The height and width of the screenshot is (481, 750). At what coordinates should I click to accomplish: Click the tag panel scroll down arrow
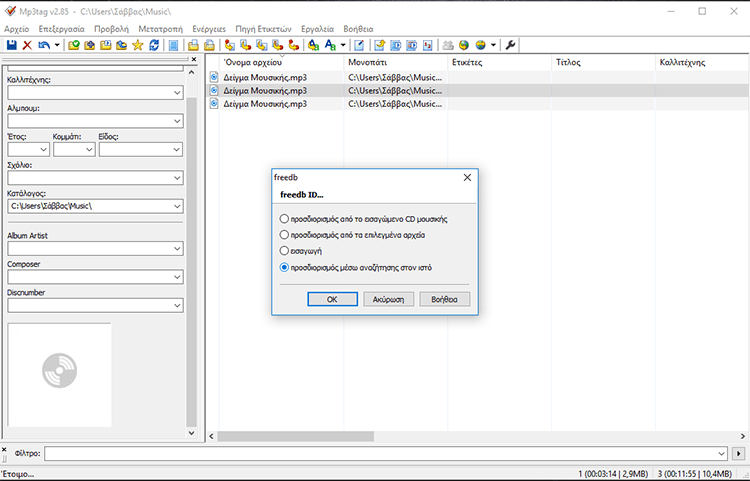(191, 433)
